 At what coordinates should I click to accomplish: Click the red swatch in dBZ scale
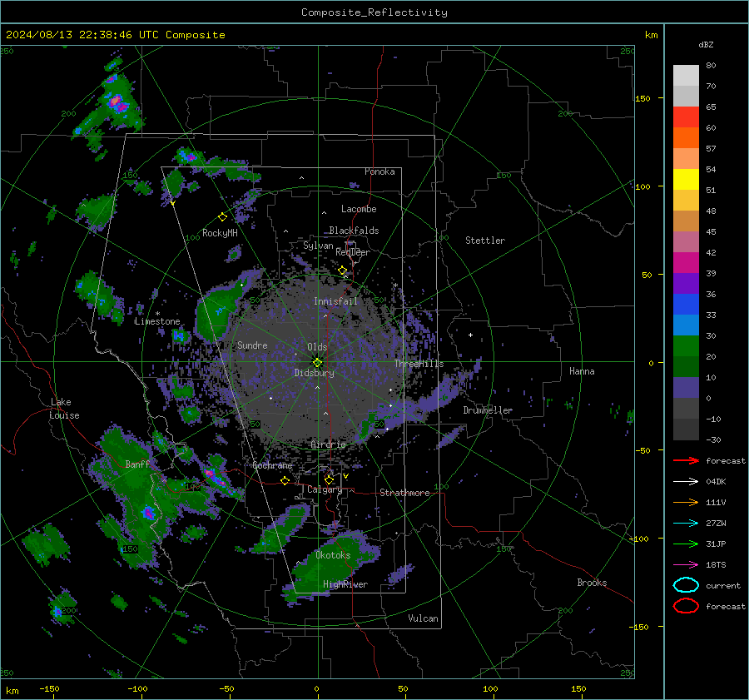[686, 117]
